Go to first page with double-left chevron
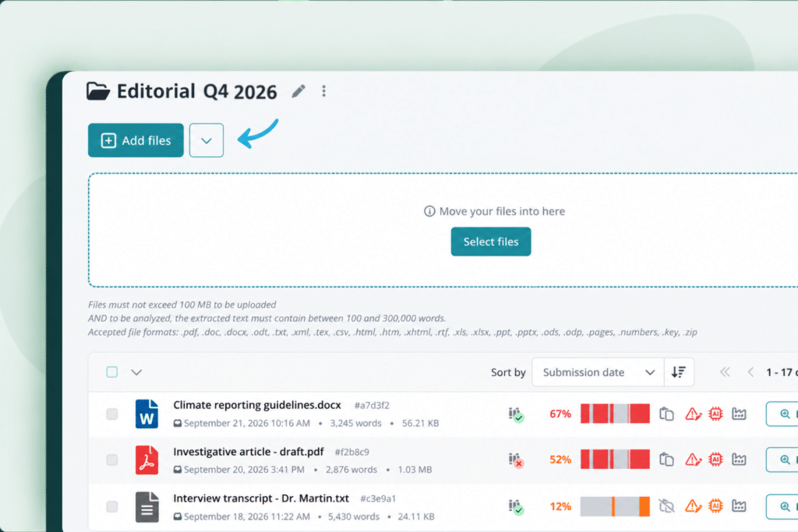This screenshot has height=532, width=798. pos(725,372)
